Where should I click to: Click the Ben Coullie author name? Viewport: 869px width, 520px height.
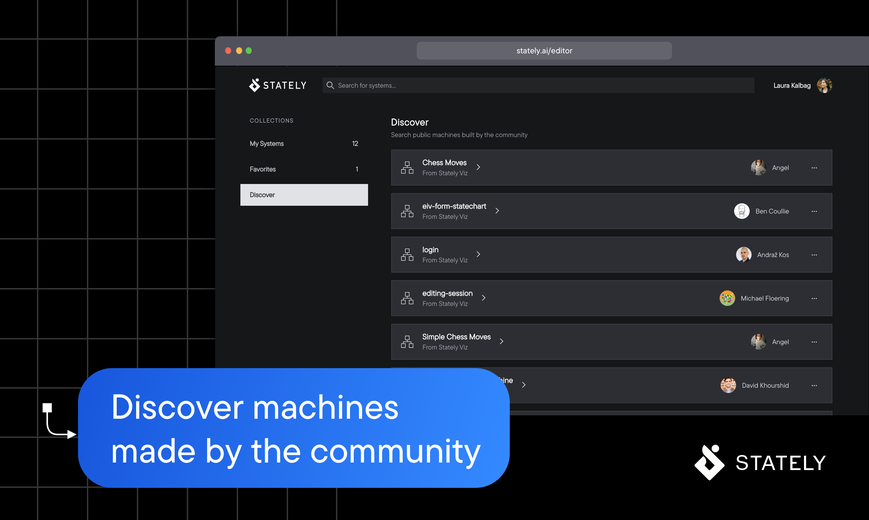tap(772, 211)
